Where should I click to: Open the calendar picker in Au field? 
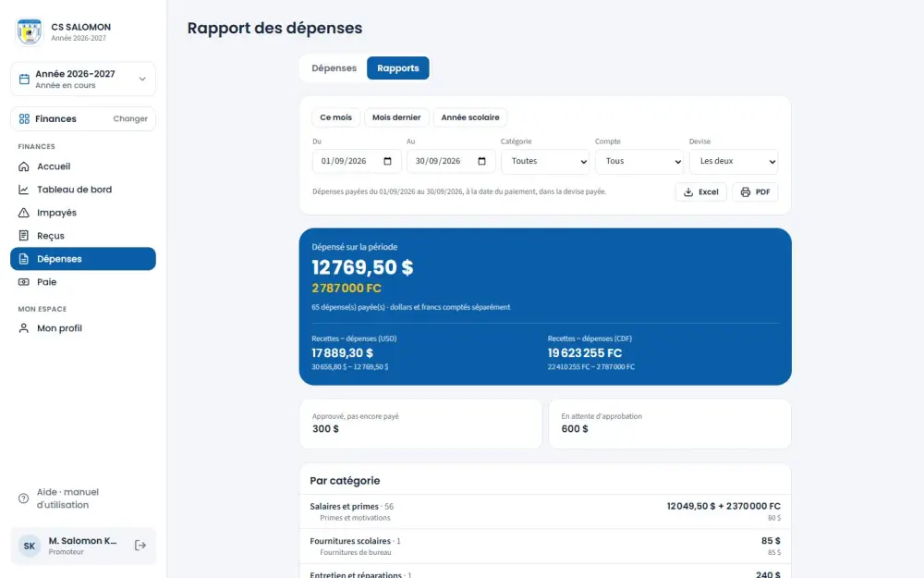(481, 161)
